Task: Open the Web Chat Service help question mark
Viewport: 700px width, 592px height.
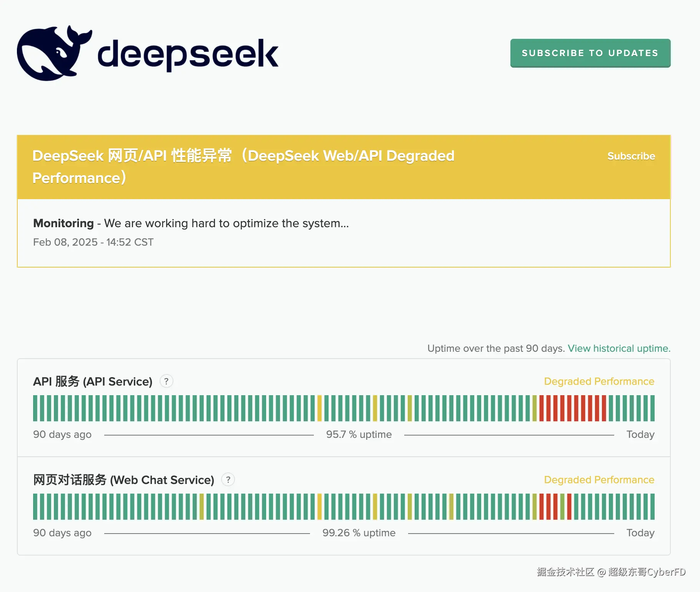Action: (x=228, y=480)
